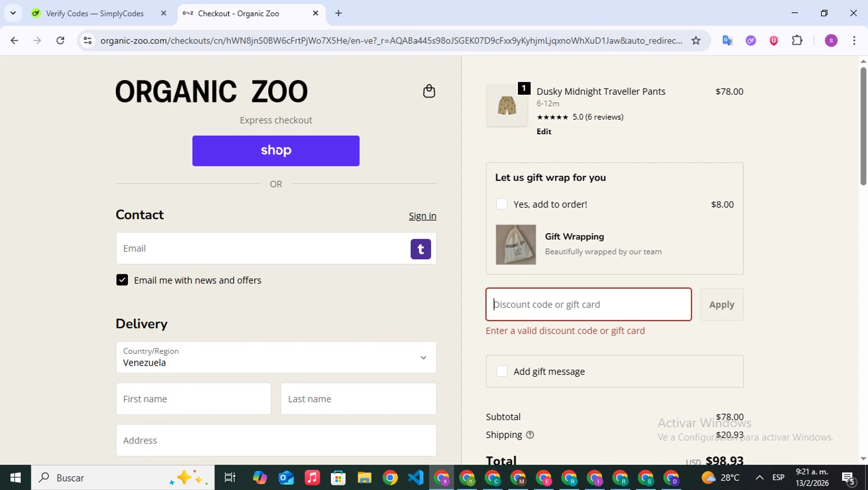Open the Chrome profile avatar S

tap(831, 40)
